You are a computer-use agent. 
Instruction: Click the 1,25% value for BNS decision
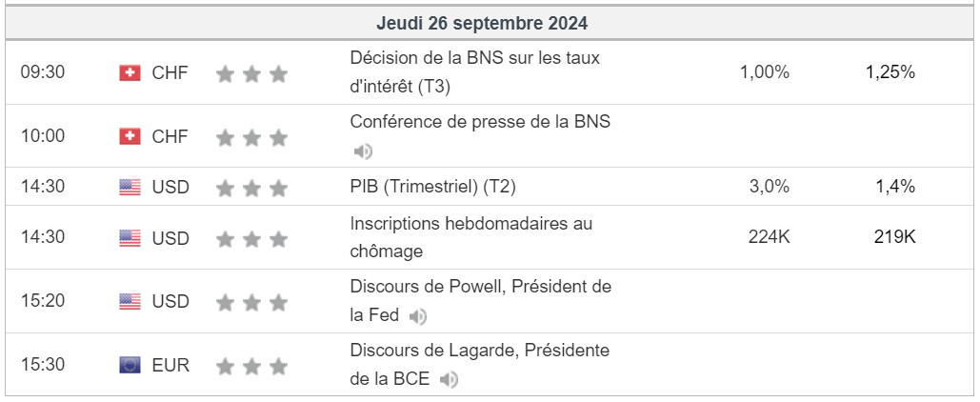(890, 71)
